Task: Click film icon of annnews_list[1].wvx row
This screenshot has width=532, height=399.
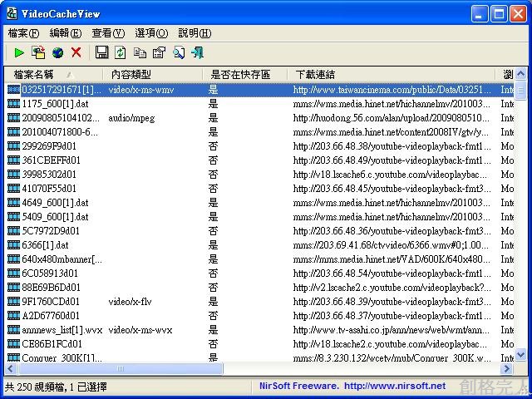Action: [x=13, y=330]
